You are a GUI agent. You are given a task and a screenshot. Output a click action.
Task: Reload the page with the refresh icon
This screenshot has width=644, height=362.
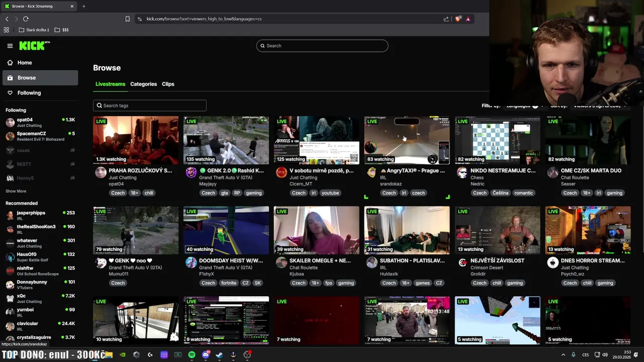coord(26,19)
